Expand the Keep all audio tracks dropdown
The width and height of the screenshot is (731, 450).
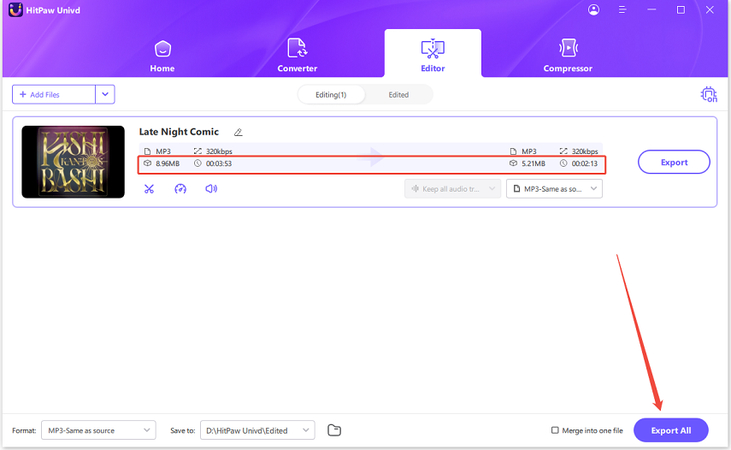coord(453,189)
